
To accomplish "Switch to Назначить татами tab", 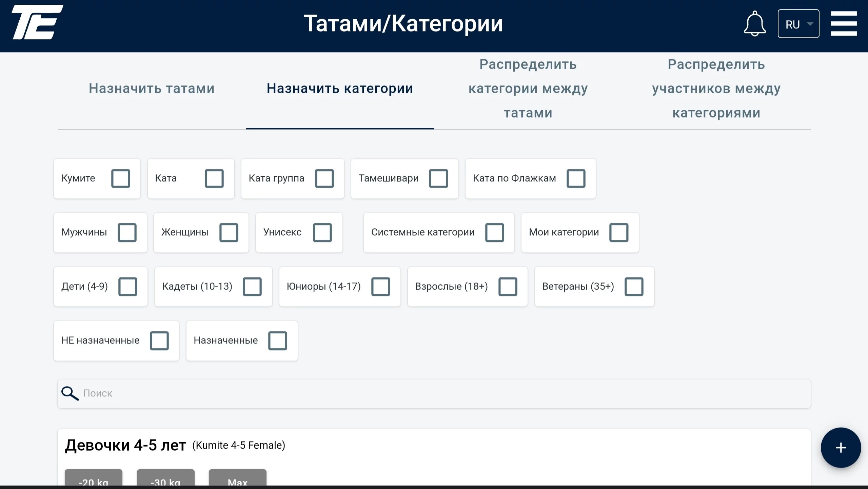I will [152, 89].
